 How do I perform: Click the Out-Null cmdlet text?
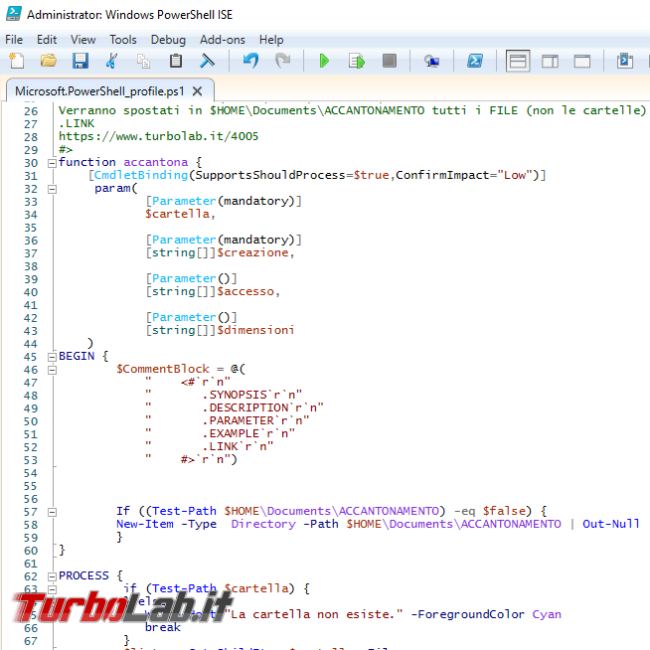[x=611, y=524]
